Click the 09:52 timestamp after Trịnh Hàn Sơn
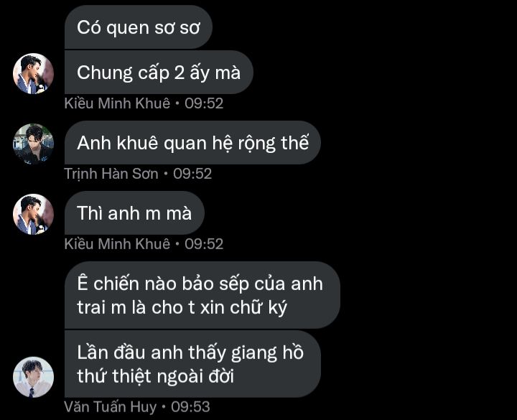This screenshot has width=517, height=420. coord(192,174)
